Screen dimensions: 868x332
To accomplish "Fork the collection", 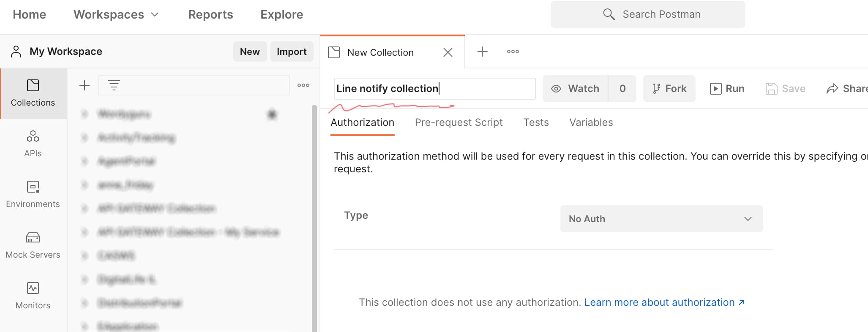I will click(669, 89).
